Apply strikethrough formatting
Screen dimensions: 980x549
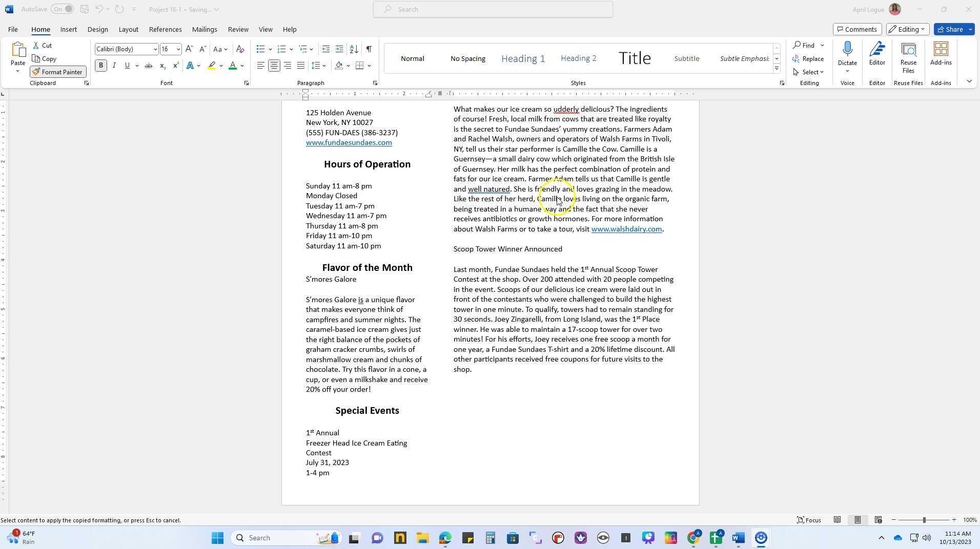point(149,66)
